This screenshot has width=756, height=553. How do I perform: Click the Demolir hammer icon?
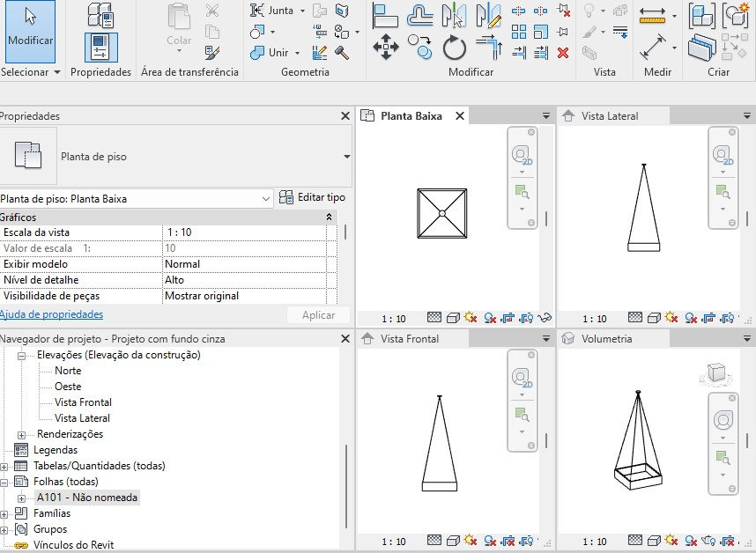(342, 53)
